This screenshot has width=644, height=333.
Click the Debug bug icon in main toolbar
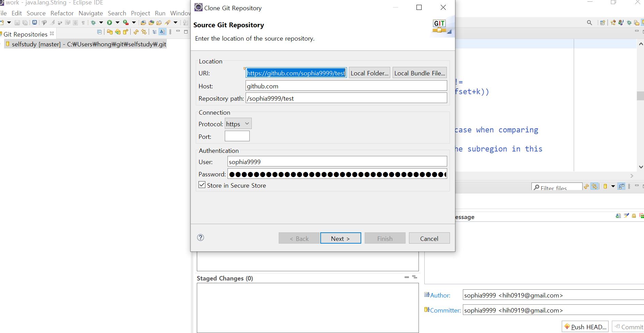coord(93,23)
